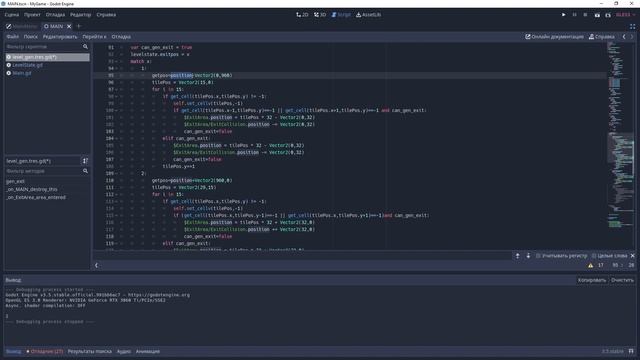Close the MAIN scene tab
This screenshot has width=640, height=360.
69,26
